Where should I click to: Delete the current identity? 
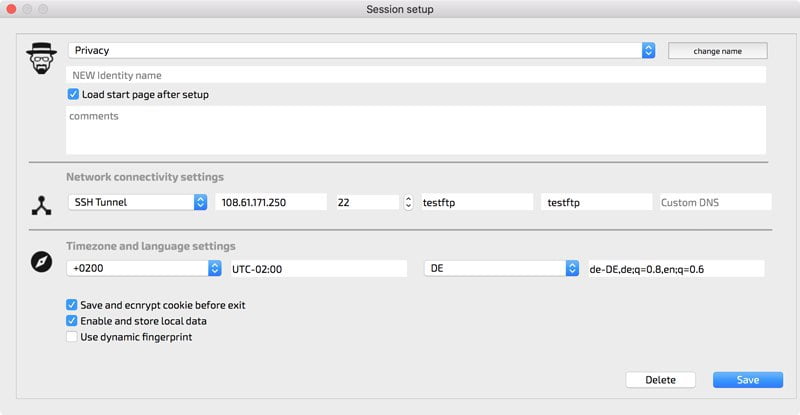point(660,380)
